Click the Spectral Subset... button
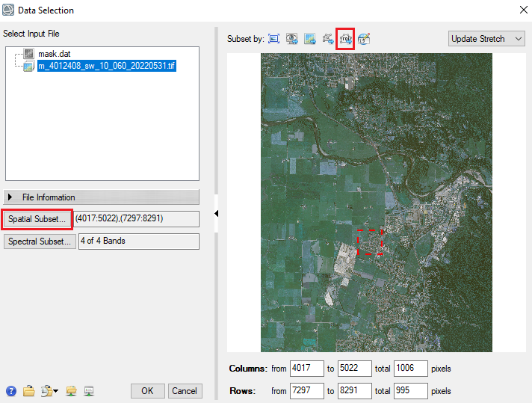This screenshot has height=403, width=532. coord(39,242)
